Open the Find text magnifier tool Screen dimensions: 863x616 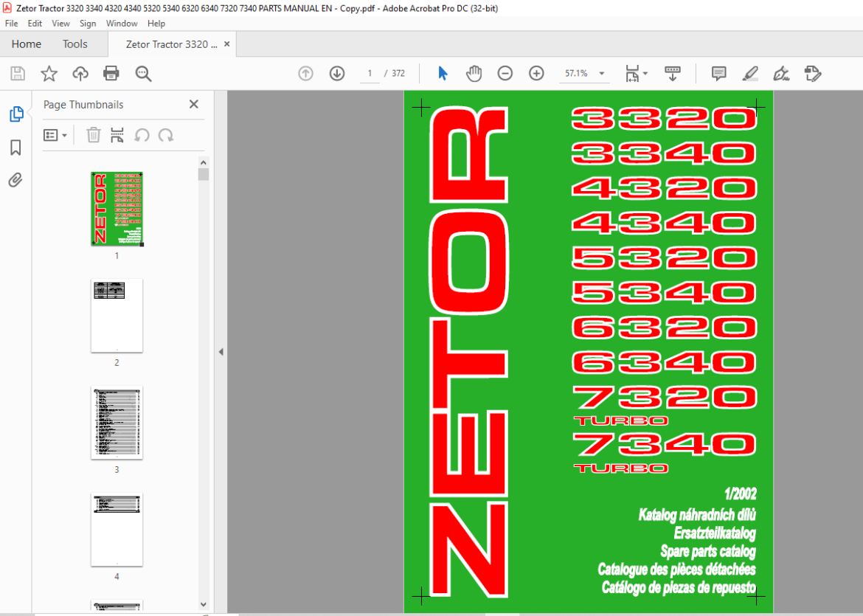pos(143,73)
